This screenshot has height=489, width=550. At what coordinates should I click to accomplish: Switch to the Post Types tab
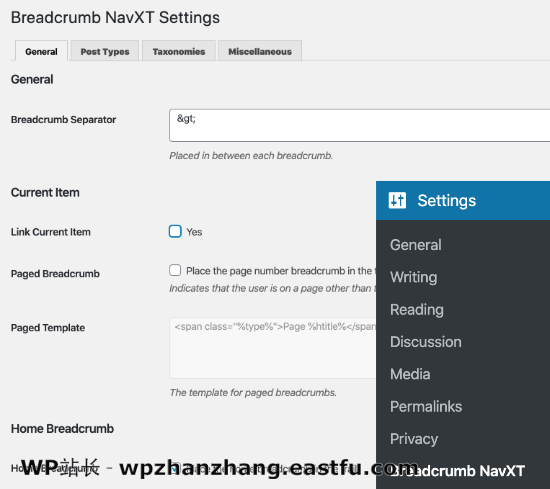point(105,51)
